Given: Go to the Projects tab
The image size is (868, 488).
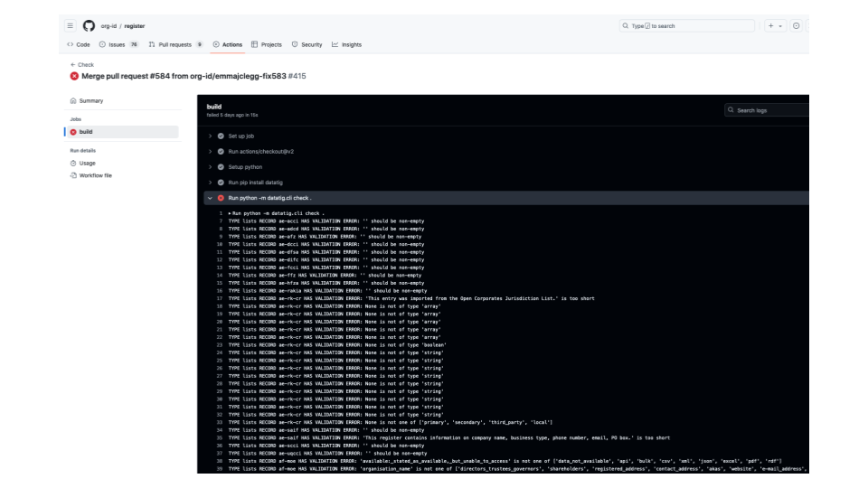Looking at the screenshot, I should coord(266,45).
